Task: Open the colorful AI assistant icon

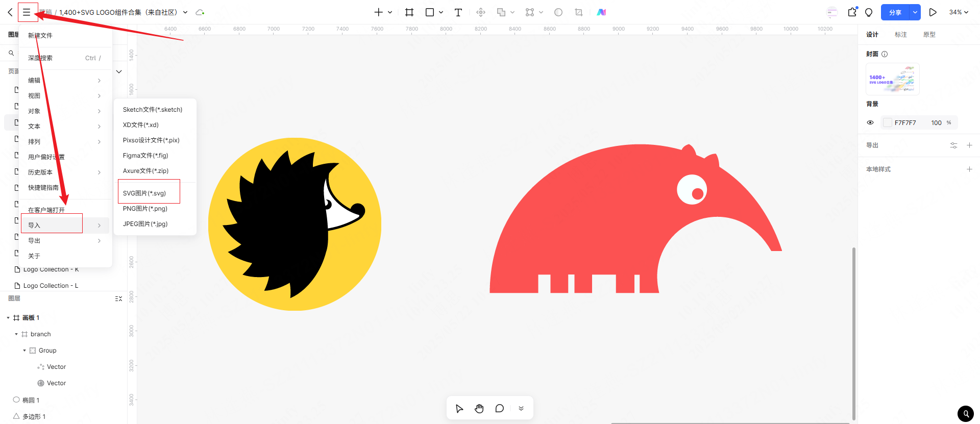Action: coord(602,12)
